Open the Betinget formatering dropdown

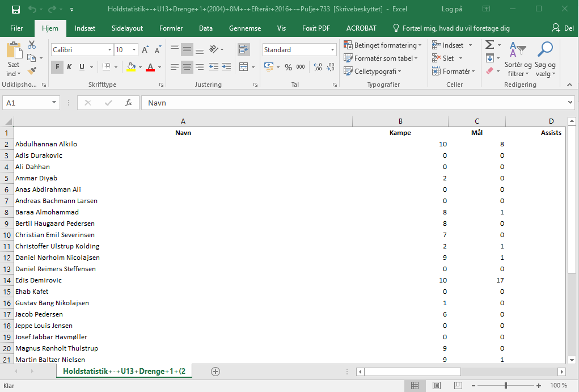tap(382, 45)
